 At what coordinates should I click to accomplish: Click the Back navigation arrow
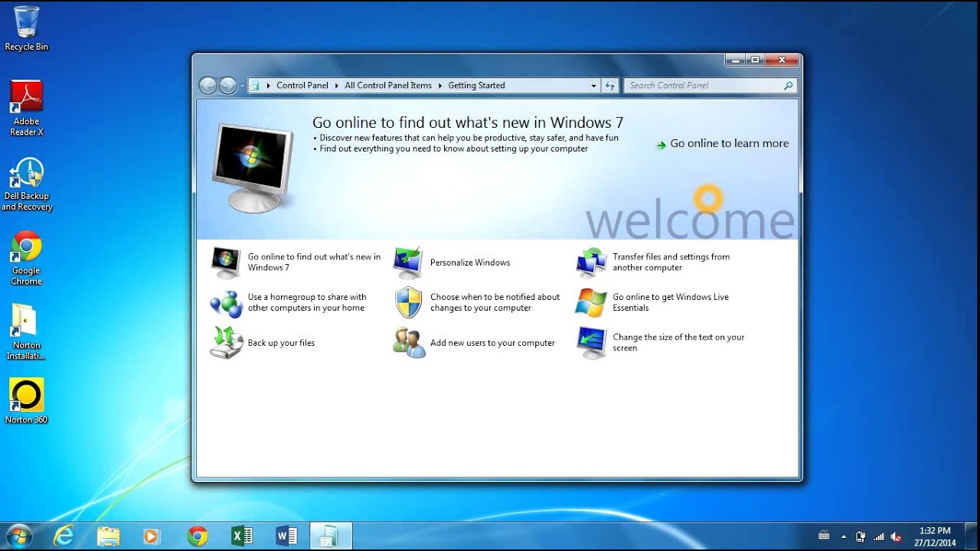(x=207, y=86)
